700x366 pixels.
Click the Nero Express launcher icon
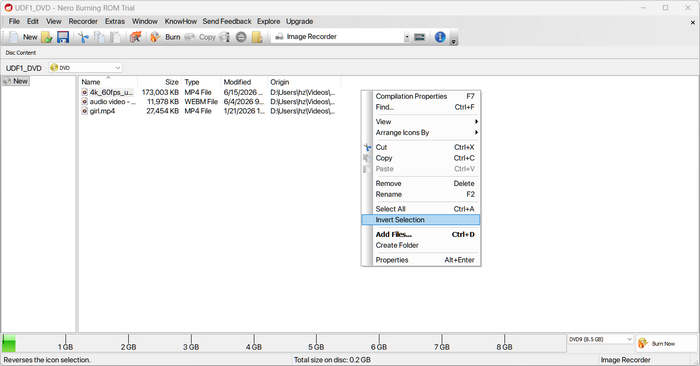pos(135,37)
